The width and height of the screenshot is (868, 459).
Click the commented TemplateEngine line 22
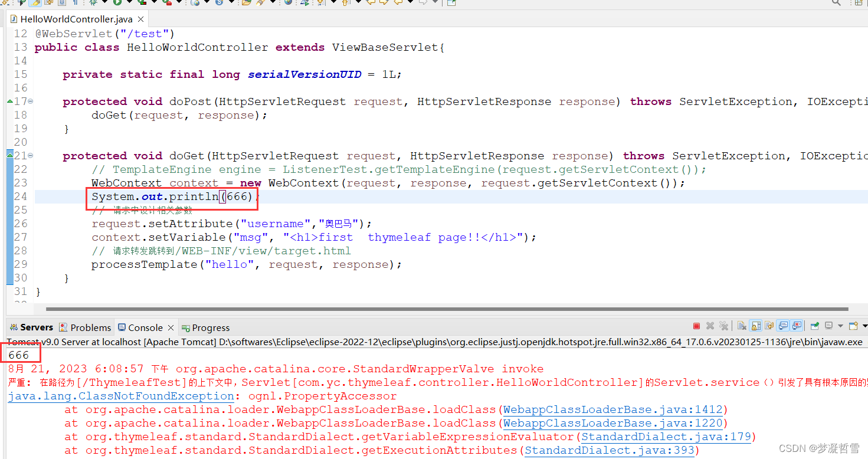tap(399, 169)
